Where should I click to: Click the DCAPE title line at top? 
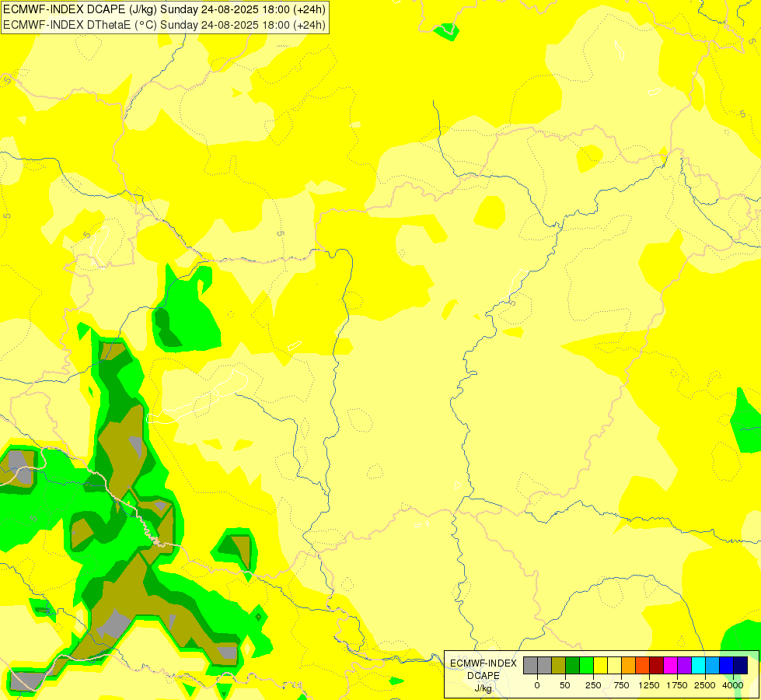(x=164, y=9)
